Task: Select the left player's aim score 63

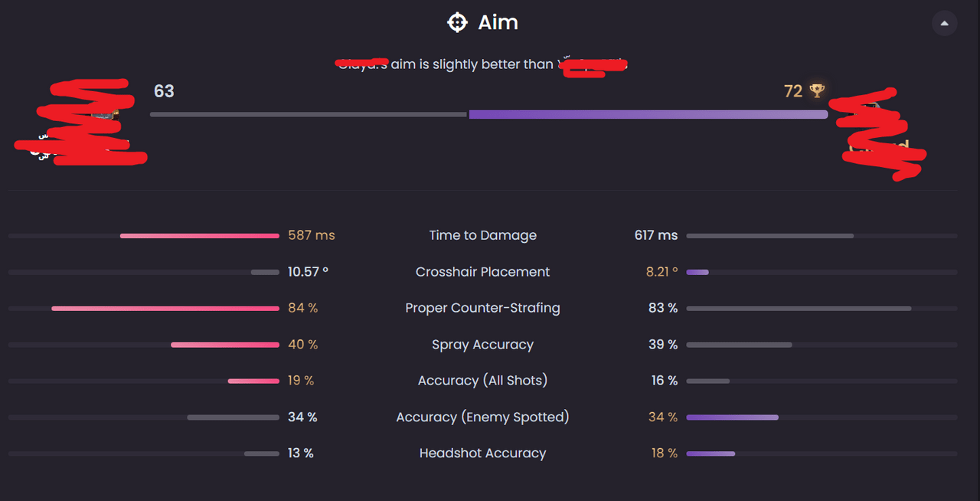Action: tap(164, 91)
